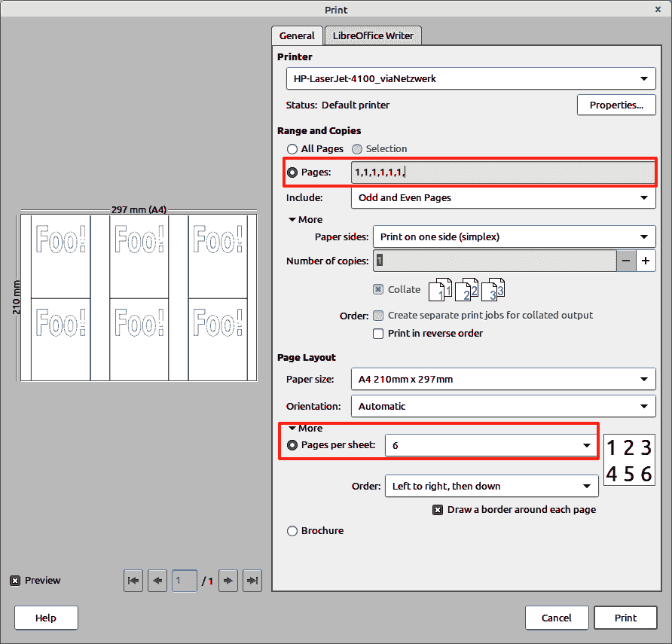Image resolution: width=672 pixels, height=644 pixels.
Task: Jump to the first preview page arrow
Action: click(x=133, y=580)
